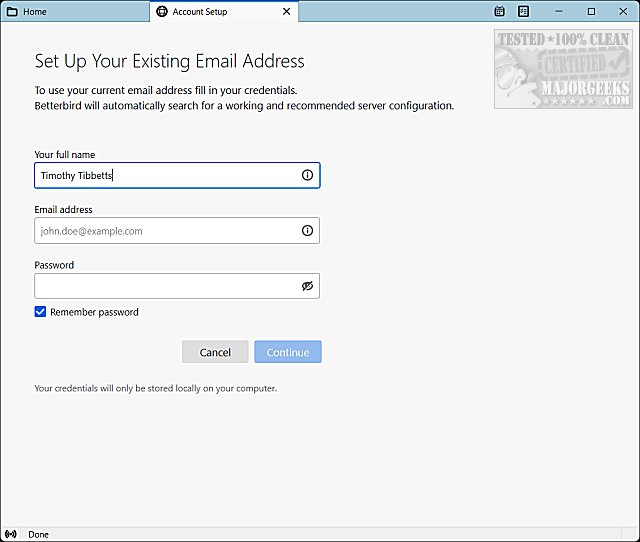Image resolution: width=640 pixels, height=542 pixels.
Task: Open the Tasks tab icon
Action: pos(523,12)
